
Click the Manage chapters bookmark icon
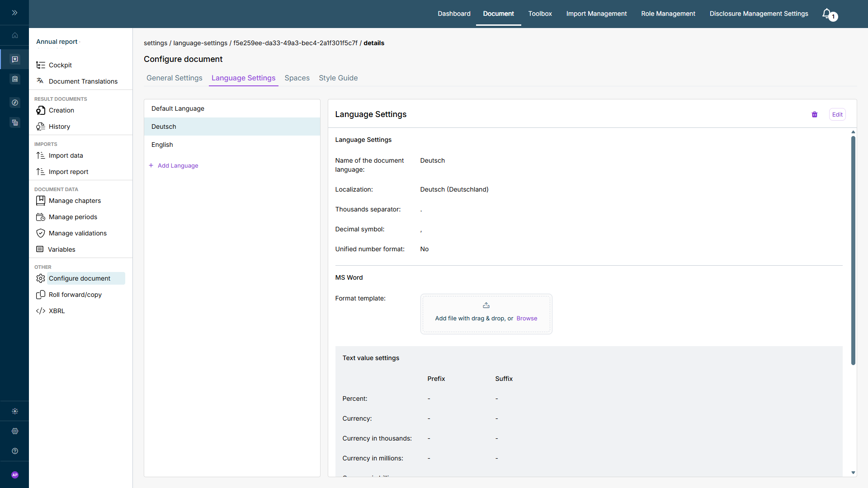[x=41, y=201]
